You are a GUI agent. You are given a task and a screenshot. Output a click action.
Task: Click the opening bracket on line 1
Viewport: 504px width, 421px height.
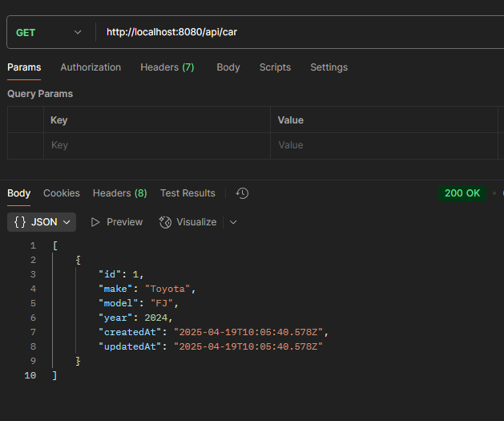pos(55,245)
